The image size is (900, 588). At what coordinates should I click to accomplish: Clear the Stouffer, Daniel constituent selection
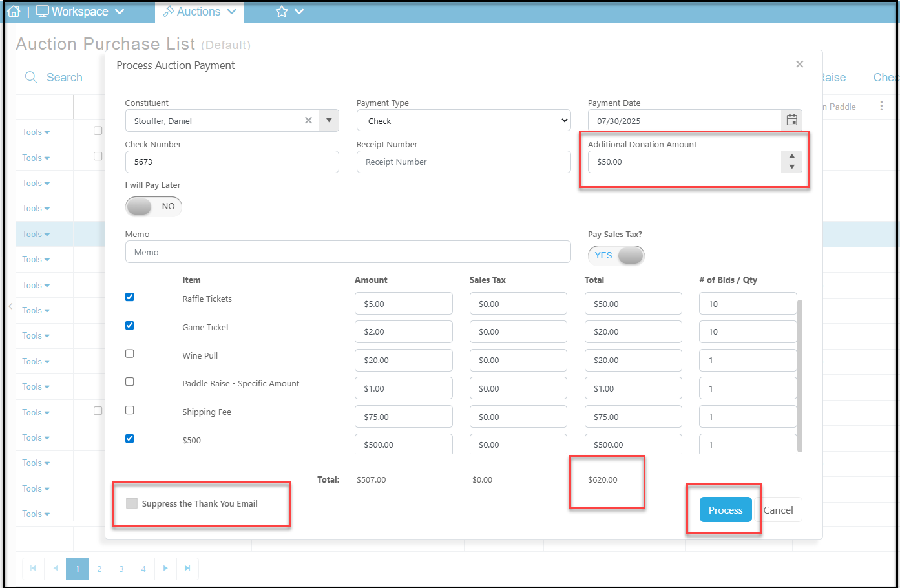[308, 120]
